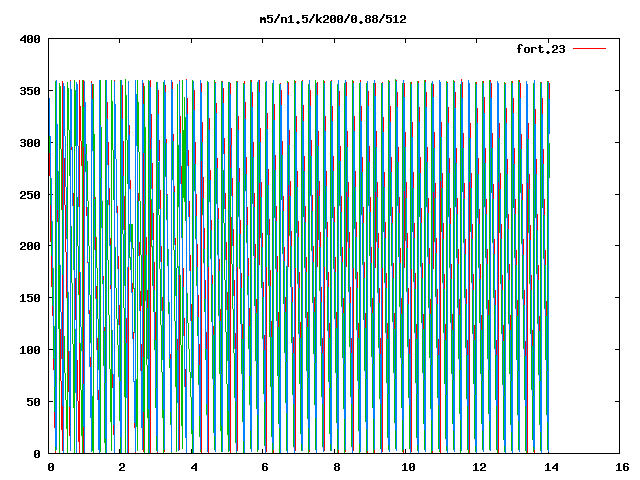Click the x-axis label 8

[x=337, y=467]
